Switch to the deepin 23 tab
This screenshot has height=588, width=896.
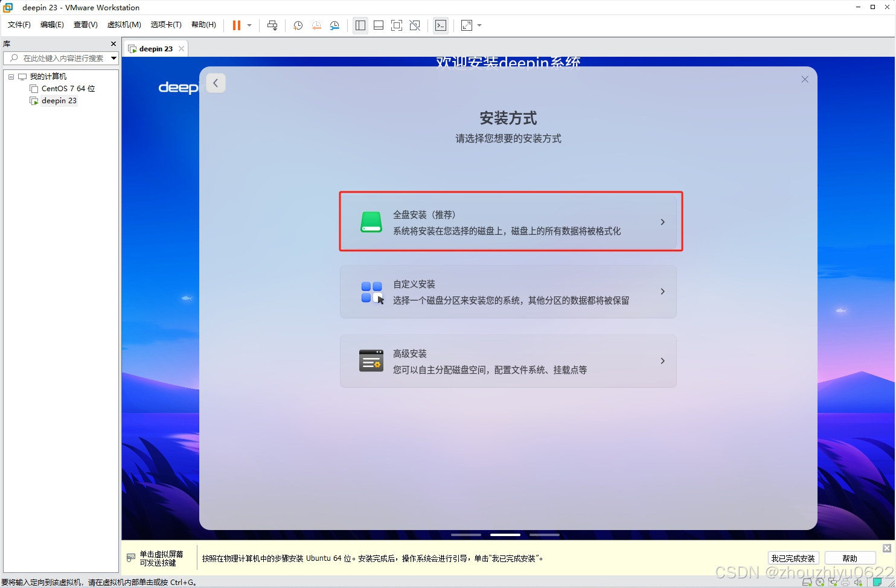point(156,49)
